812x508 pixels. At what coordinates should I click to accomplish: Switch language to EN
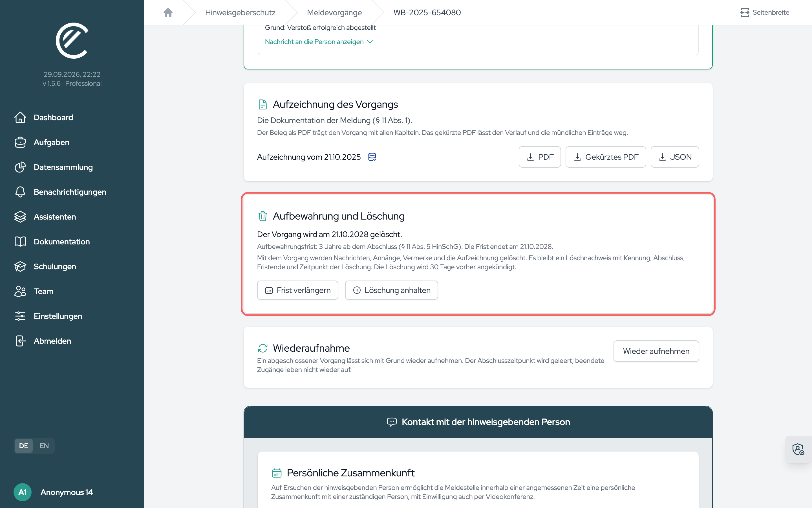(x=44, y=446)
